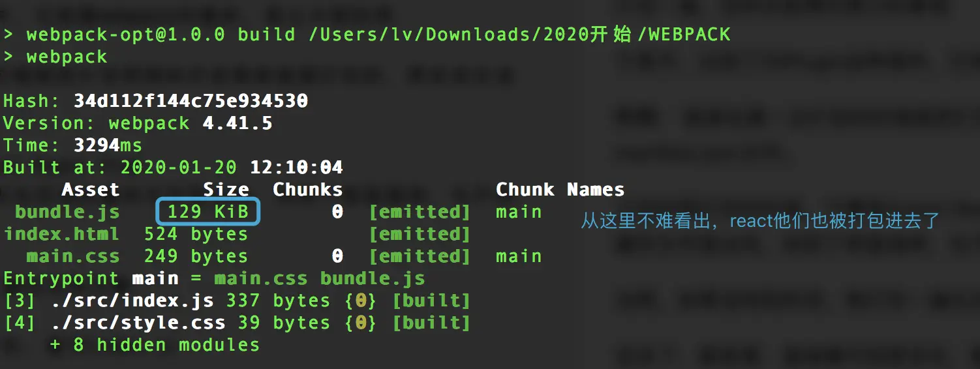Viewport: 980px width, 369px height.
Task: Click the Asset column header
Action: [x=91, y=190]
